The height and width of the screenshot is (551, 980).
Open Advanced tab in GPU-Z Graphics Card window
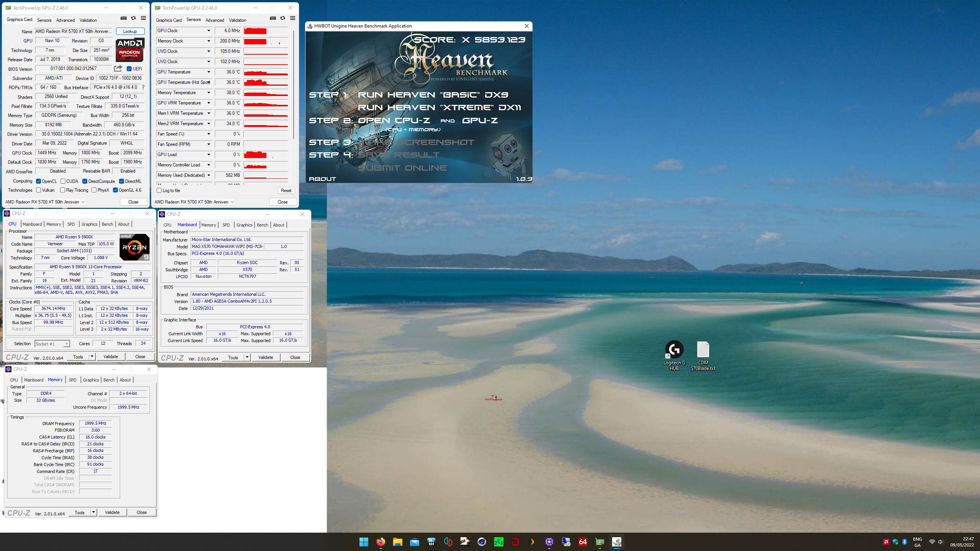click(x=65, y=20)
